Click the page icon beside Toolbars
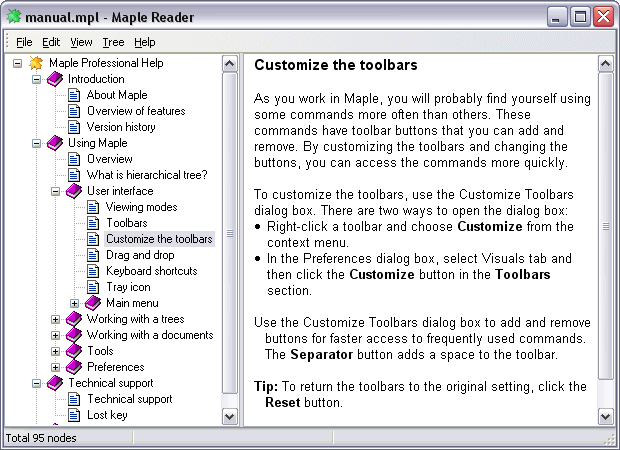 pyautogui.click(x=93, y=223)
